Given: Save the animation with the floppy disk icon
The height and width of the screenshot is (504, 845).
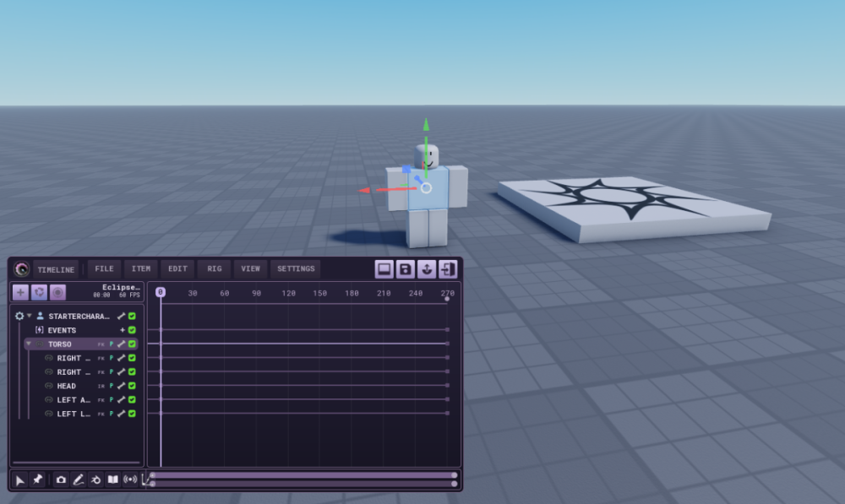Looking at the screenshot, I should pos(406,268).
